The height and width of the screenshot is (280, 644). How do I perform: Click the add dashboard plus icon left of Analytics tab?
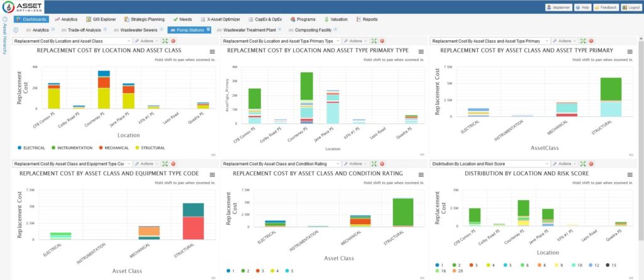tap(16, 30)
